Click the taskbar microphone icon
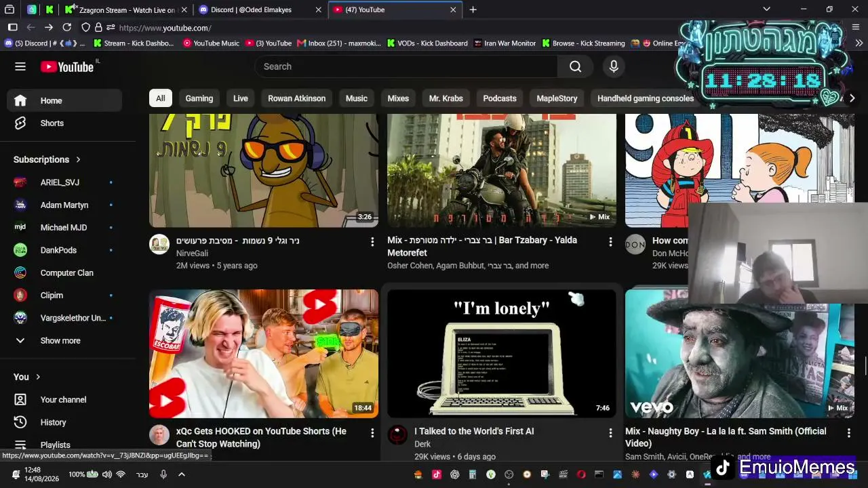The width and height of the screenshot is (868, 488). (x=163, y=474)
